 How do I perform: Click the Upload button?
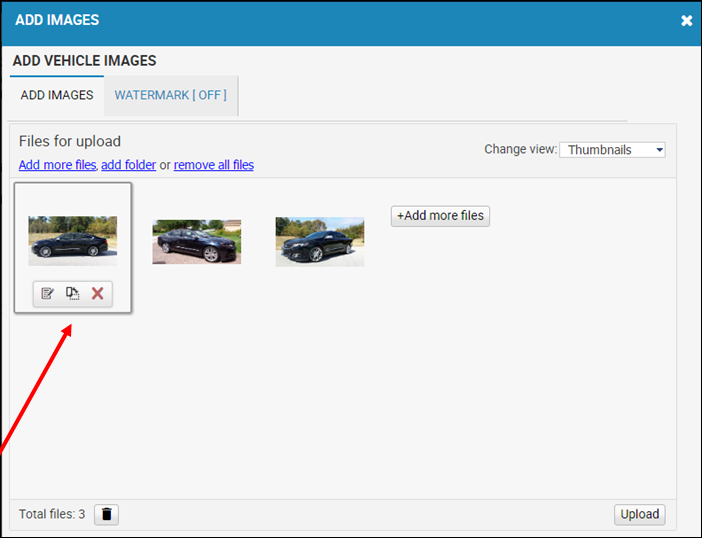(x=639, y=514)
